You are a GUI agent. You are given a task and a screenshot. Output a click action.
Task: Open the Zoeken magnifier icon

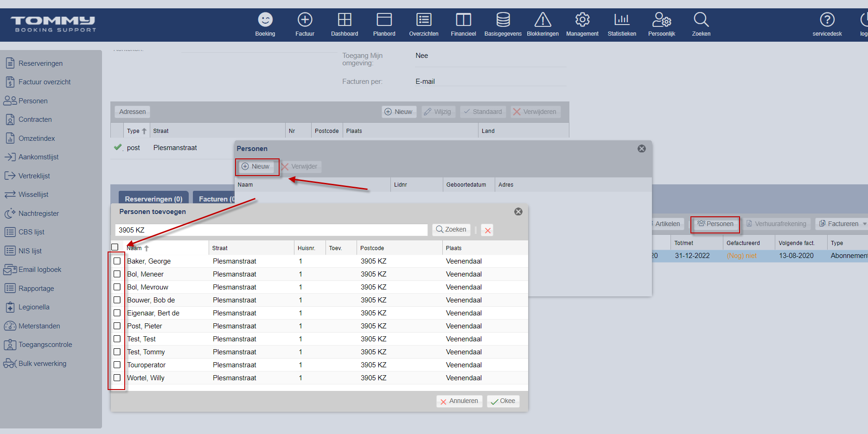[x=701, y=20]
